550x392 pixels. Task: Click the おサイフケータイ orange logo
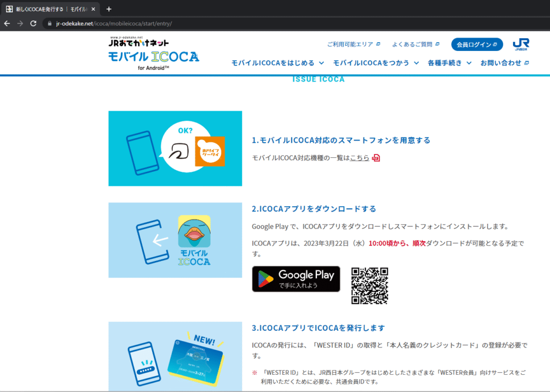[210, 151]
